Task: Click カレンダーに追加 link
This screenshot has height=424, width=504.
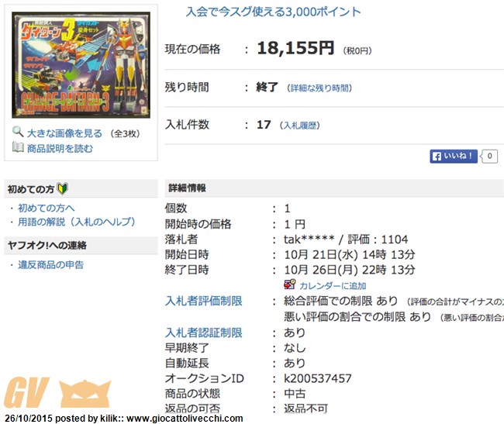Action: pyautogui.click(x=333, y=286)
